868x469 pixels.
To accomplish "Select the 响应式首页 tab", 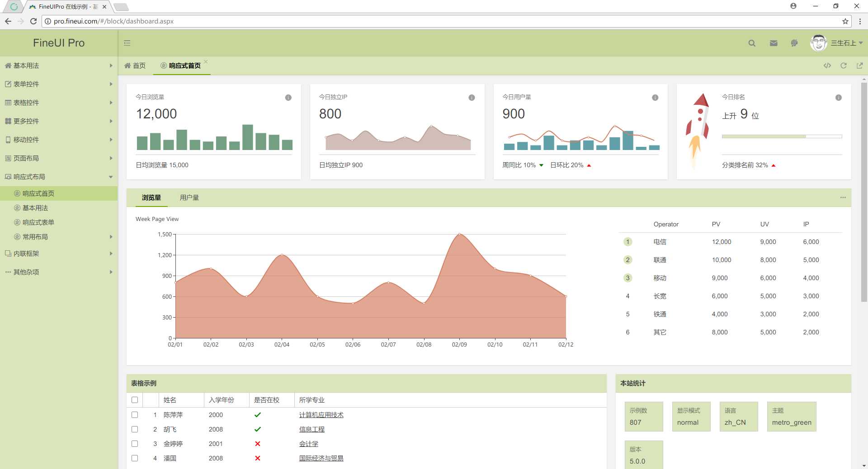I will tap(182, 66).
